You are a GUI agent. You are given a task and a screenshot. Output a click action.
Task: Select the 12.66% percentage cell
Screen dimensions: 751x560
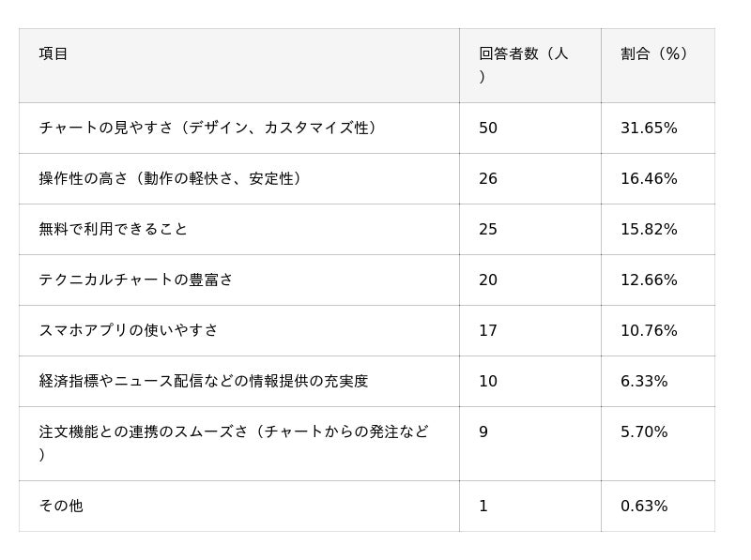(x=649, y=280)
